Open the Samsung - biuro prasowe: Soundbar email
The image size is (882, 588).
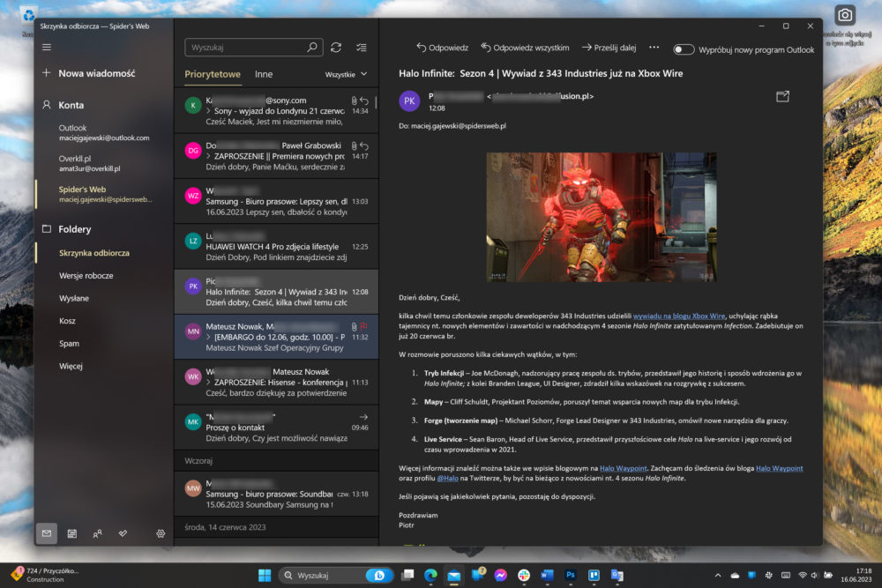coord(276,494)
